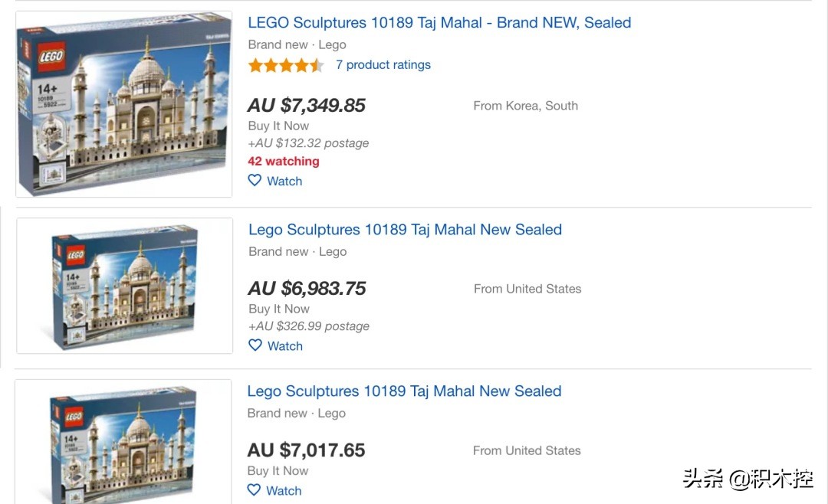Open the Taj Mahal box thumbnail from Korea, South

124,104
